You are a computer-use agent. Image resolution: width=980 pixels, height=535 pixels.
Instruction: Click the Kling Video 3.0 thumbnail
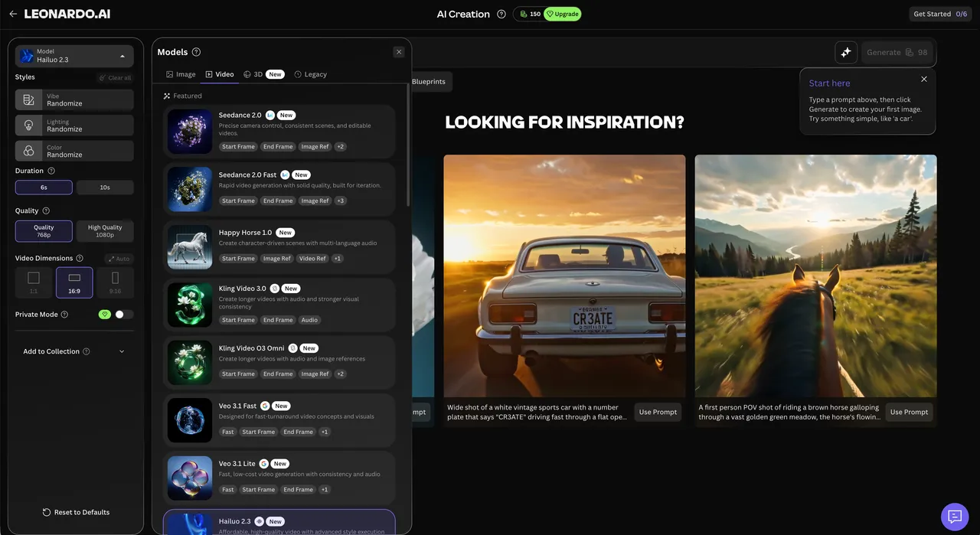[190, 305]
